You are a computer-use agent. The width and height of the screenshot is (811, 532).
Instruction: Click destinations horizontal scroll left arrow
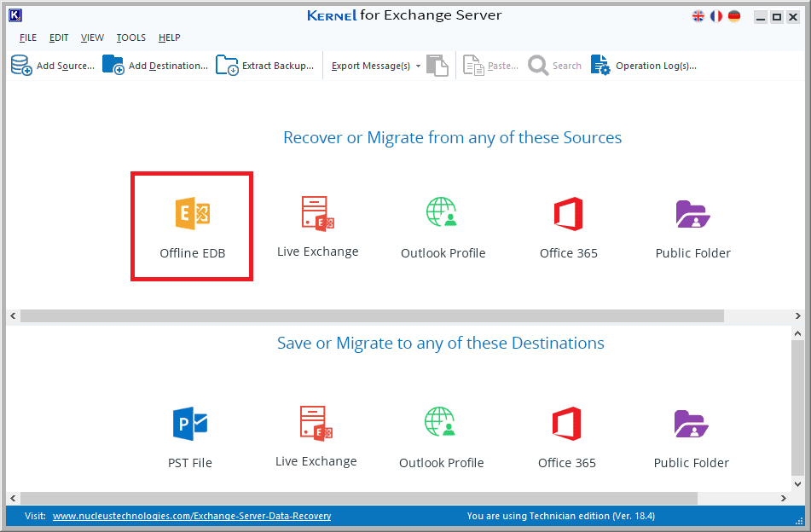tap(13, 499)
